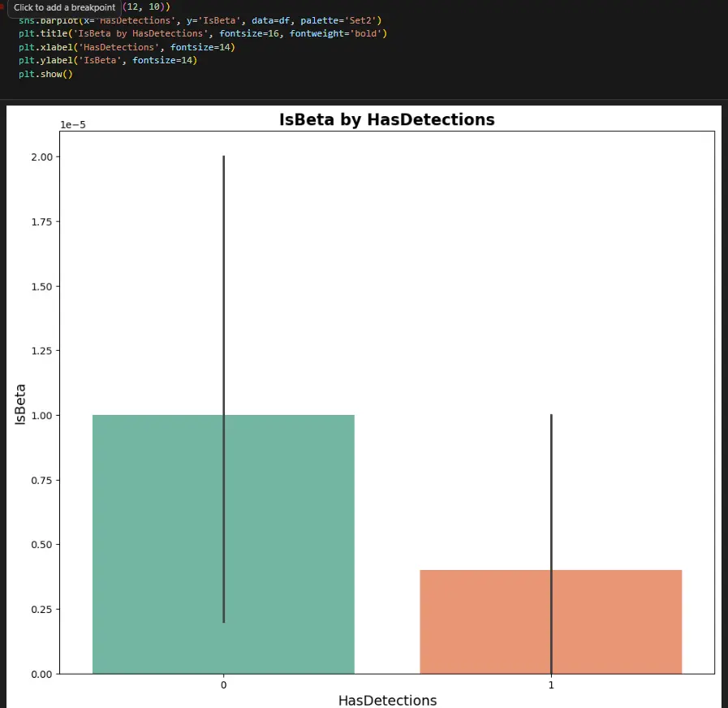Click the 0.50 y-axis tick label
Image resolution: width=728 pixels, height=708 pixels.
click(41, 545)
